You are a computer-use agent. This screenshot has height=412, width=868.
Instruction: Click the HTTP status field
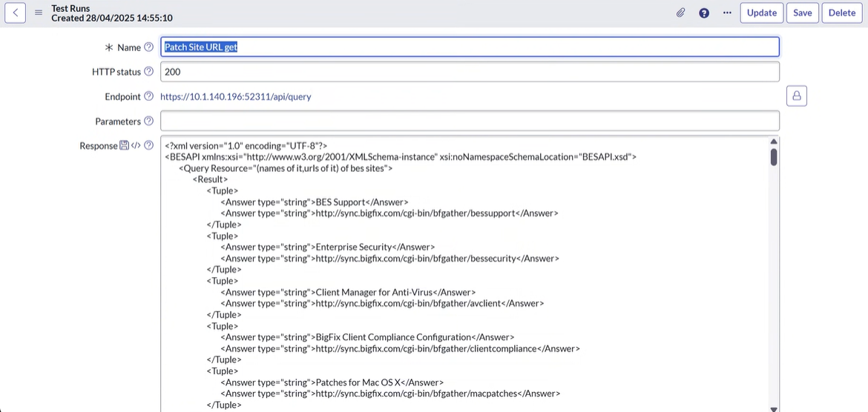470,72
